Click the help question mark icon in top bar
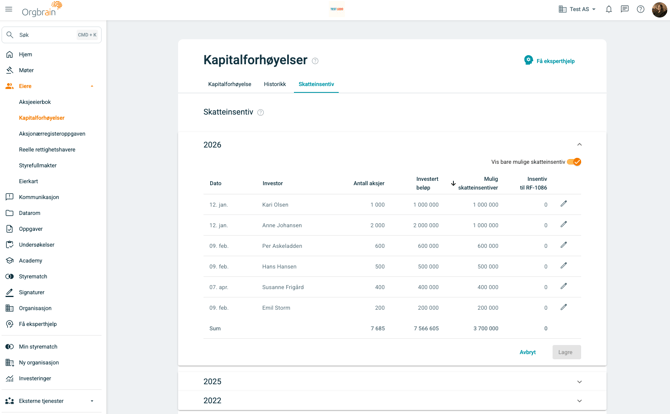Screen dimensions: 670x414 point(641,9)
